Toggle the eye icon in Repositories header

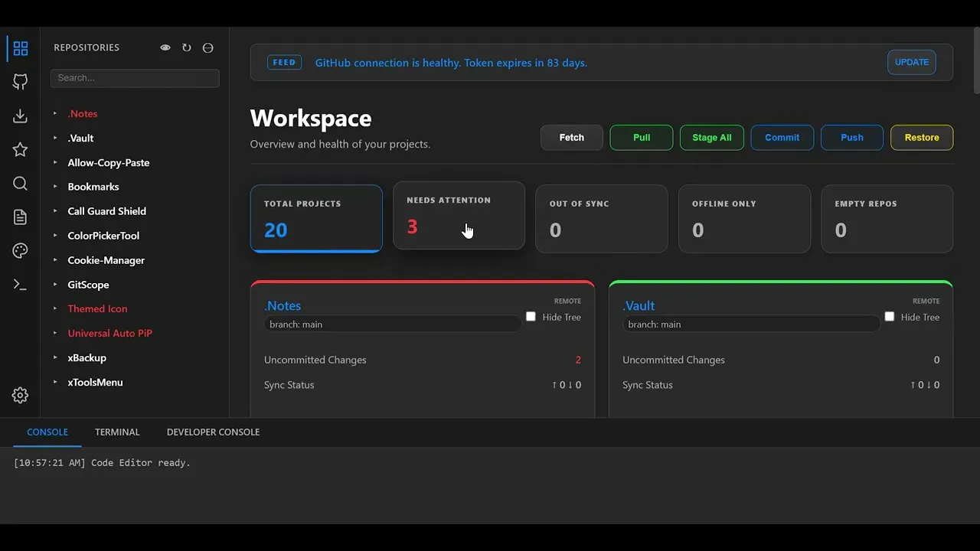point(165,47)
